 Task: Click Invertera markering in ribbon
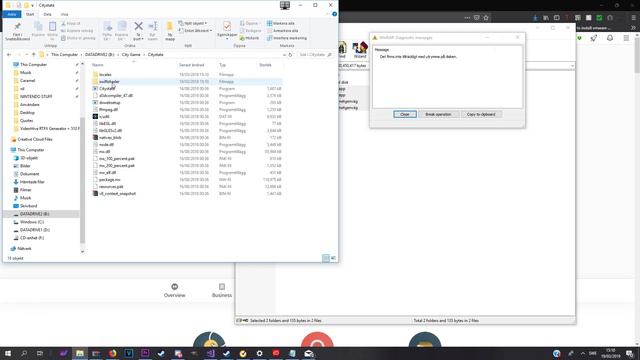(287, 38)
